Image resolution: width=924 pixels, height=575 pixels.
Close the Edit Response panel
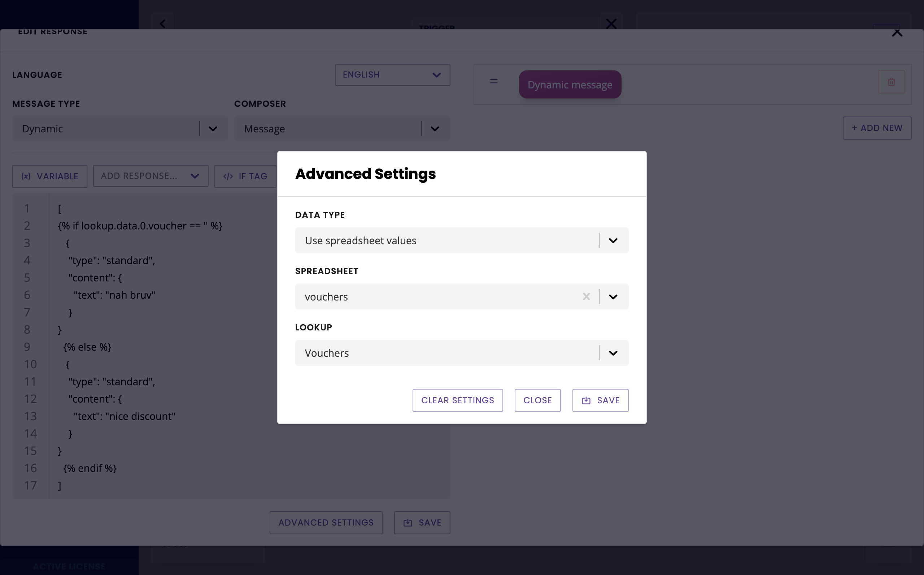(897, 33)
